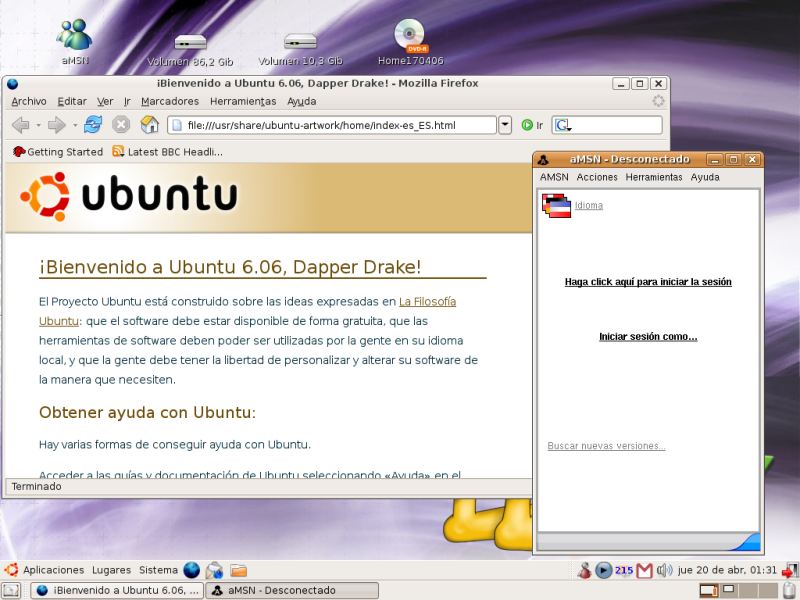This screenshot has width=800, height=600.
Task: Open the Aplicaciones panel menu
Action: point(54,570)
